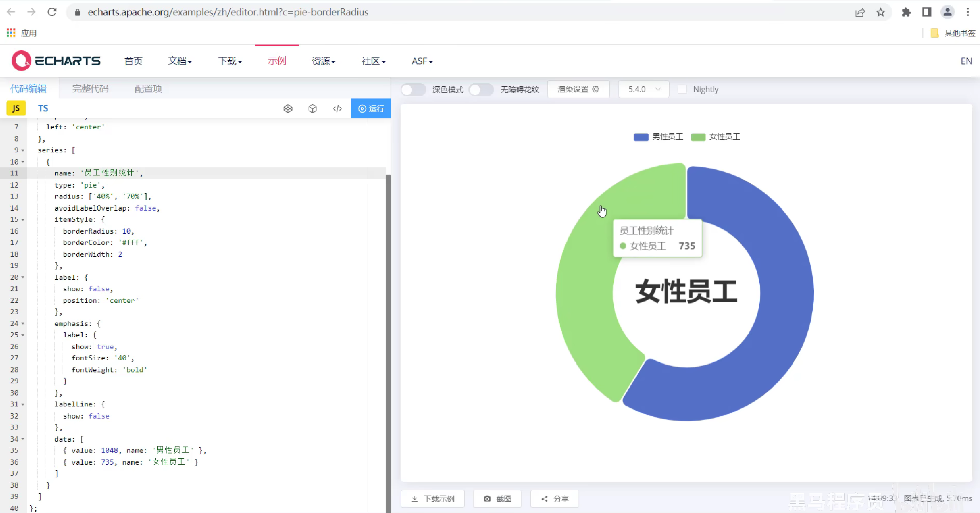Expand the 文档 navigation menu
The width and height of the screenshot is (980, 513).
pyautogui.click(x=180, y=61)
